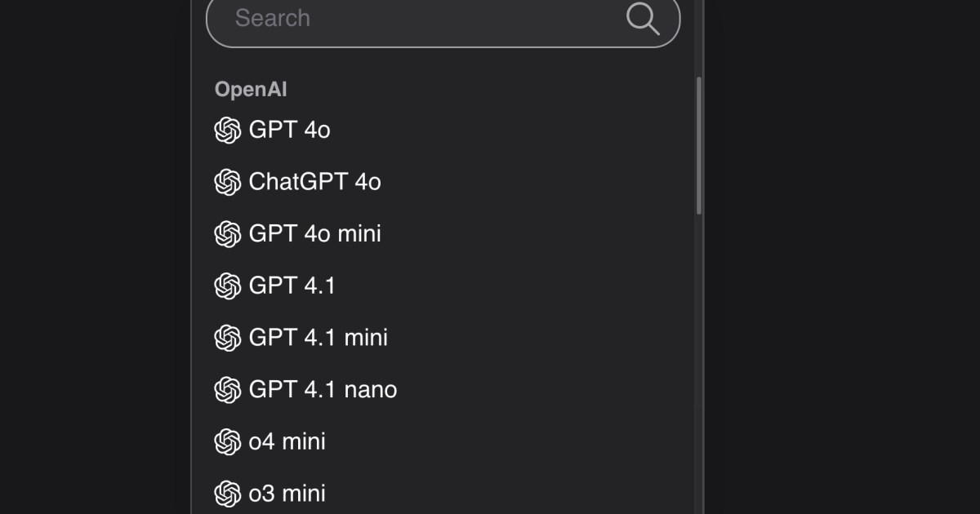This screenshot has height=514, width=980.
Task: Click the OpenAI section header
Action: [x=251, y=90]
